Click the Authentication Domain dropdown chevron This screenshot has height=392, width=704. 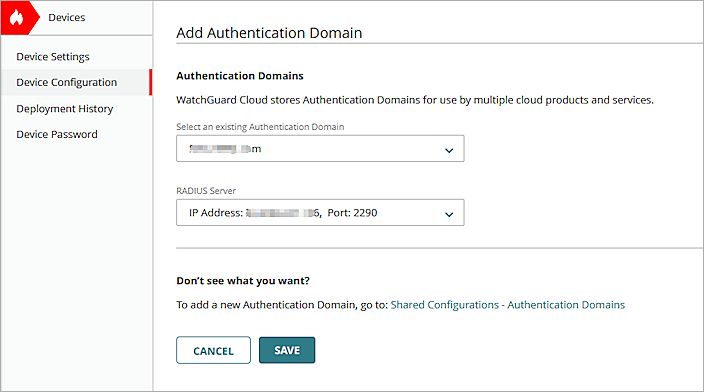pos(449,150)
